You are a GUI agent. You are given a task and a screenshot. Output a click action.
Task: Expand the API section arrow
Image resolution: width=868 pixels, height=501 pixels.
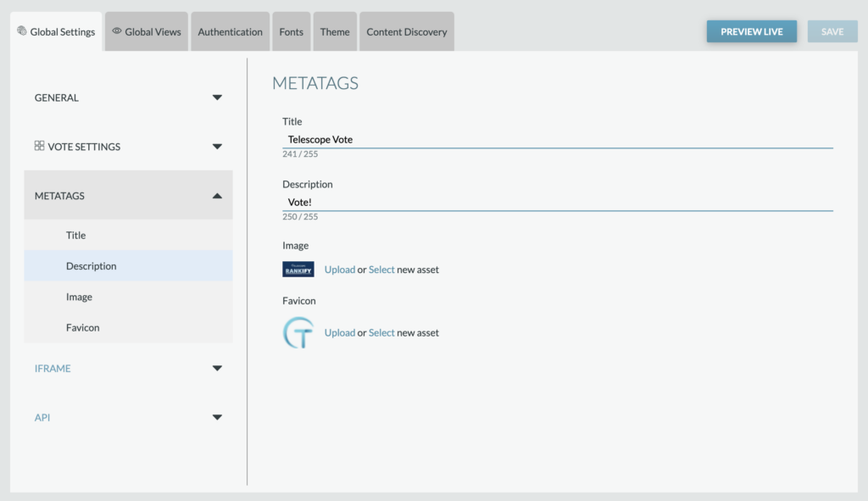[217, 417]
